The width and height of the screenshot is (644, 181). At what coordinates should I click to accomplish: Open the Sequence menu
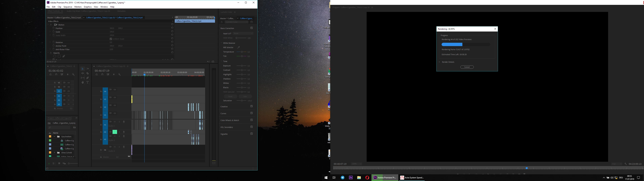[67, 7]
